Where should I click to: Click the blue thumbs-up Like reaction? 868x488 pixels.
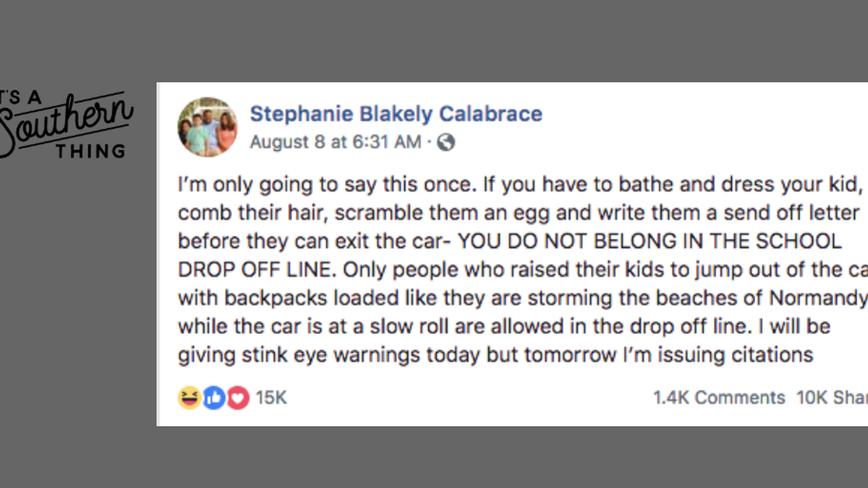(x=214, y=398)
